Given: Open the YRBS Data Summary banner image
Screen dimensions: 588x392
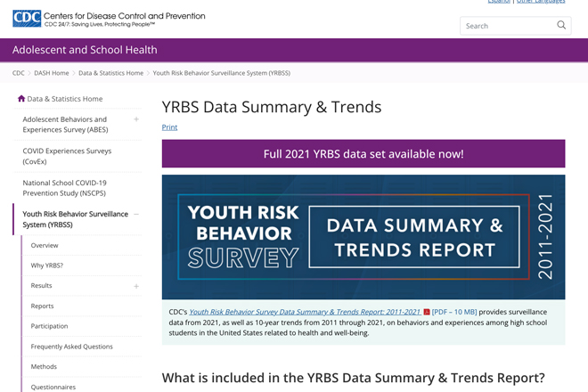Looking at the screenshot, I should [363, 237].
